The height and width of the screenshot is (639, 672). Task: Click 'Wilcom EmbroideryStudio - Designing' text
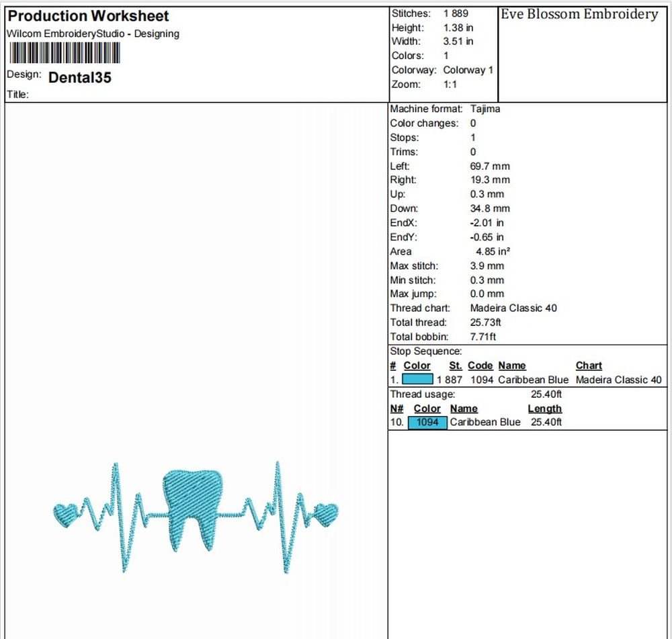(93, 34)
